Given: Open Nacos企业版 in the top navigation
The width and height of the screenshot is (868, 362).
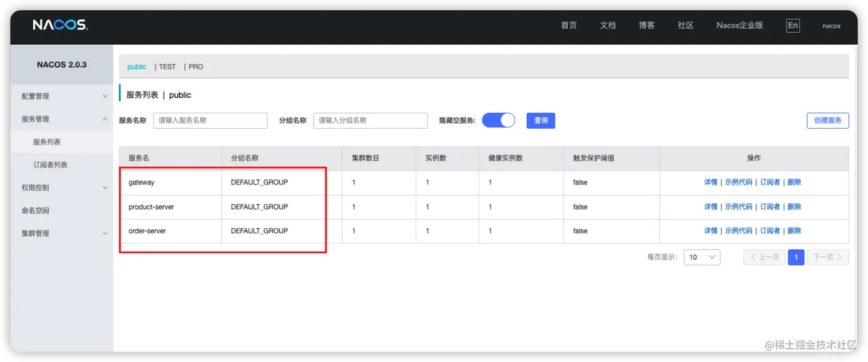Looking at the screenshot, I should (740, 25).
